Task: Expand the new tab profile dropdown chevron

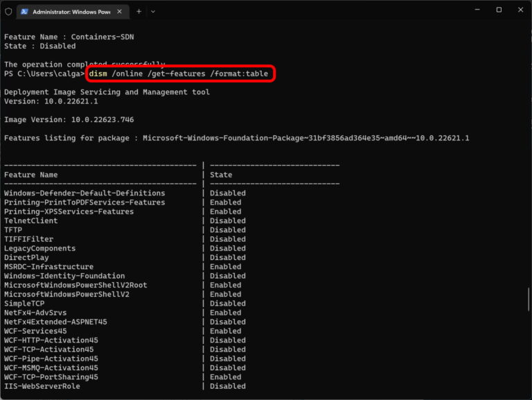Action: [x=153, y=11]
